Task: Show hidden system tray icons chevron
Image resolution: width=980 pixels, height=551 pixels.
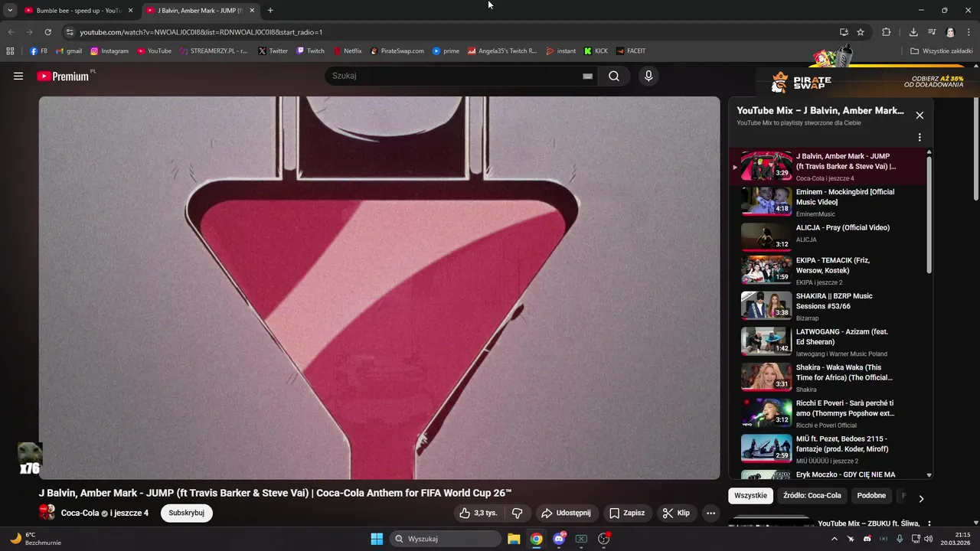Action: pos(834,539)
